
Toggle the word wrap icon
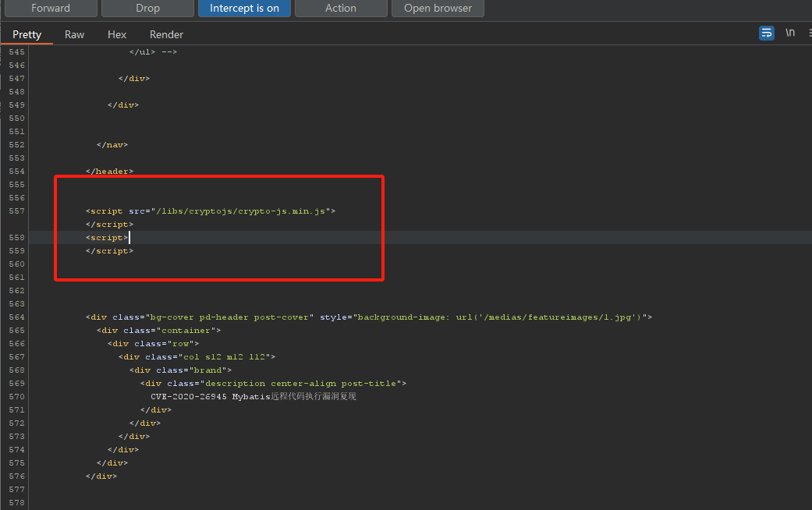(767, 33)
